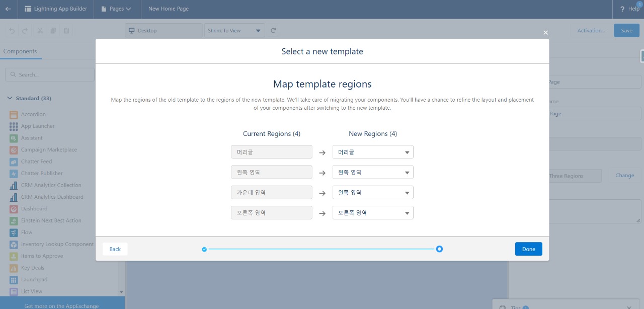Select the Dashboard component icon
The width and height of the screenshot is (644, 309).
(x=14, y=208)
